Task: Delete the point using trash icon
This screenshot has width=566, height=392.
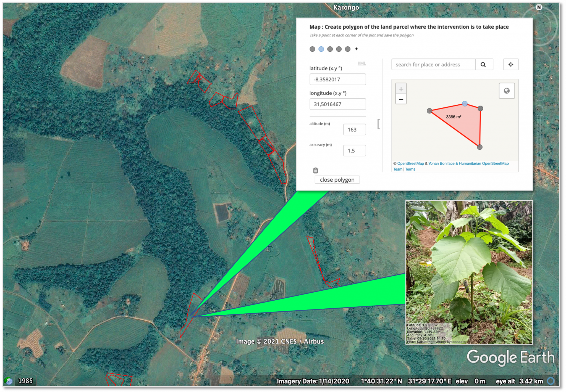Action: 316,170
